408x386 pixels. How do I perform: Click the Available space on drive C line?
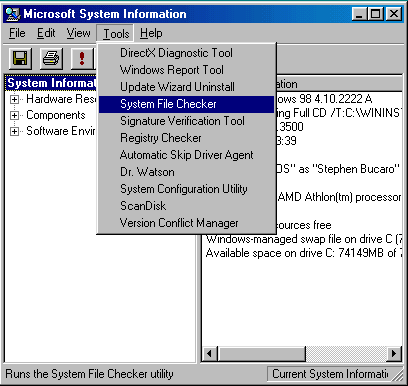click(x=304, y=253)
